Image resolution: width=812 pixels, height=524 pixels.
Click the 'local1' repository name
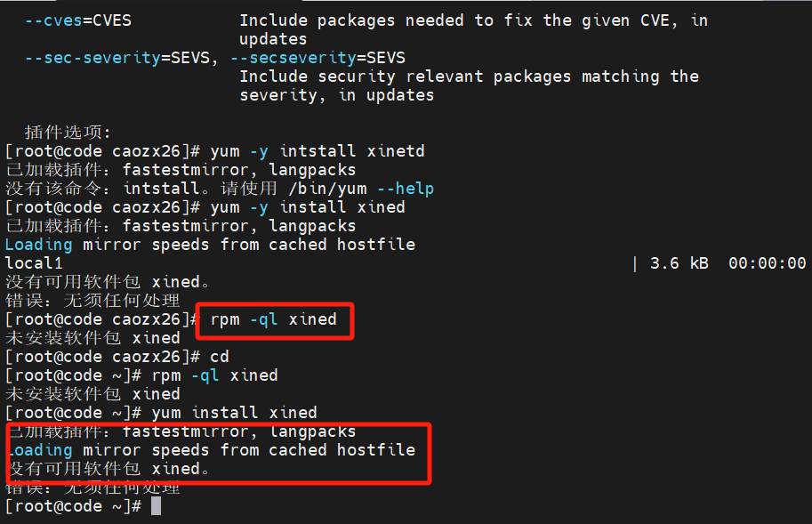click(34, 263)
